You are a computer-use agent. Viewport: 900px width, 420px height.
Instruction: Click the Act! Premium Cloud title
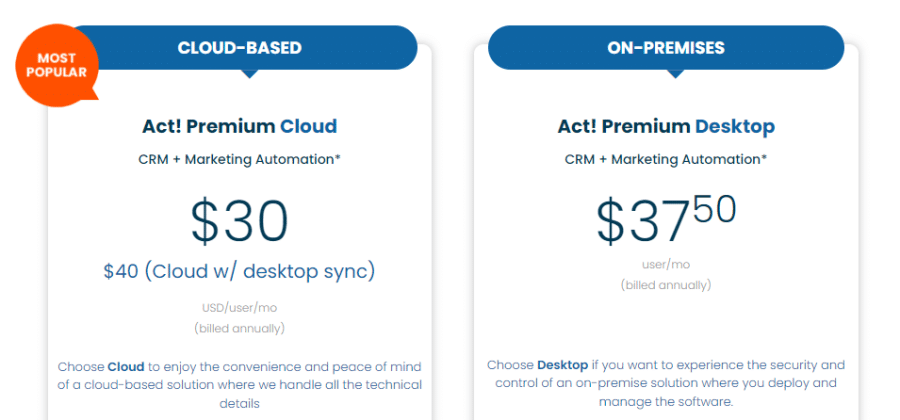click(x=239, y=126)
